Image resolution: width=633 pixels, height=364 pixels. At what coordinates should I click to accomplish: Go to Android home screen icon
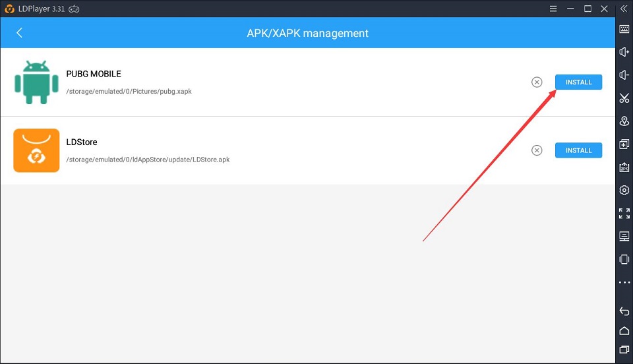(624, 331)
